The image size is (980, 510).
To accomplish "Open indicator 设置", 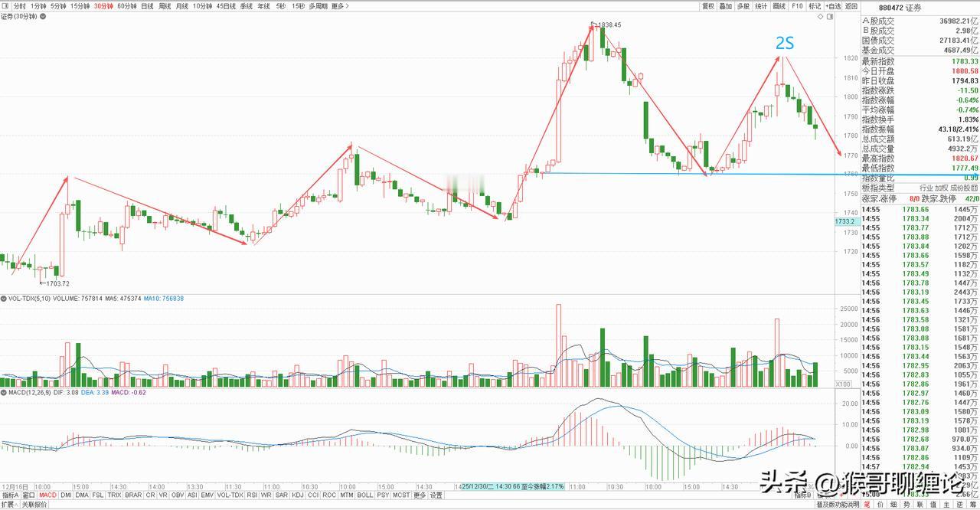I will coord(436,495).
